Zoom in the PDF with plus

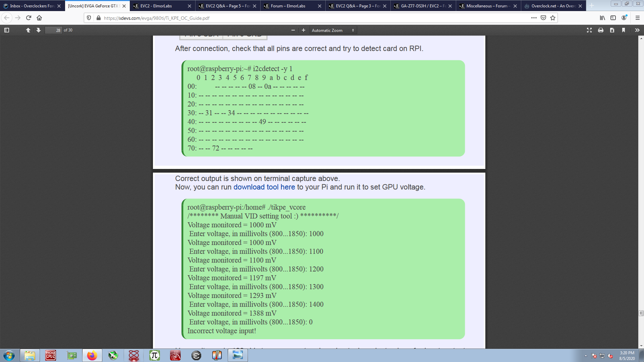pyautogui.click(x=304, y=30)
